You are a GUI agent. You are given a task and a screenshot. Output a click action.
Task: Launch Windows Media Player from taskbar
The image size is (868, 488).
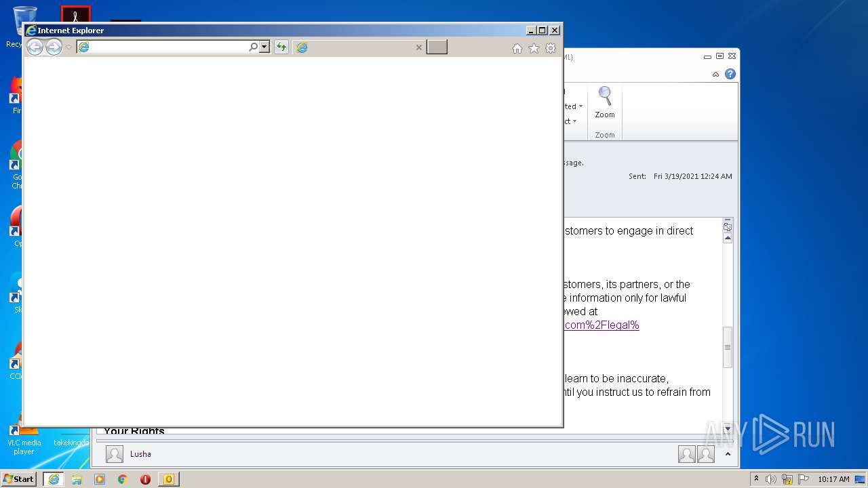[x=100, y=479]
